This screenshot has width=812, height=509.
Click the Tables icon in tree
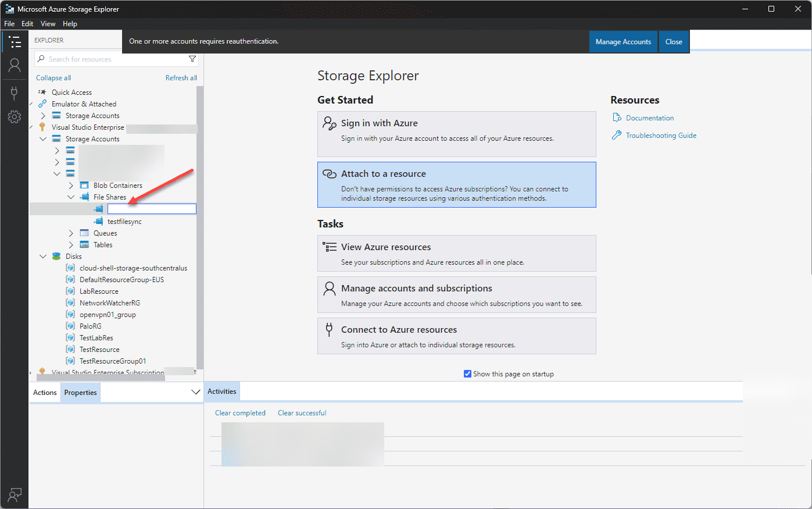coord(84,244)
